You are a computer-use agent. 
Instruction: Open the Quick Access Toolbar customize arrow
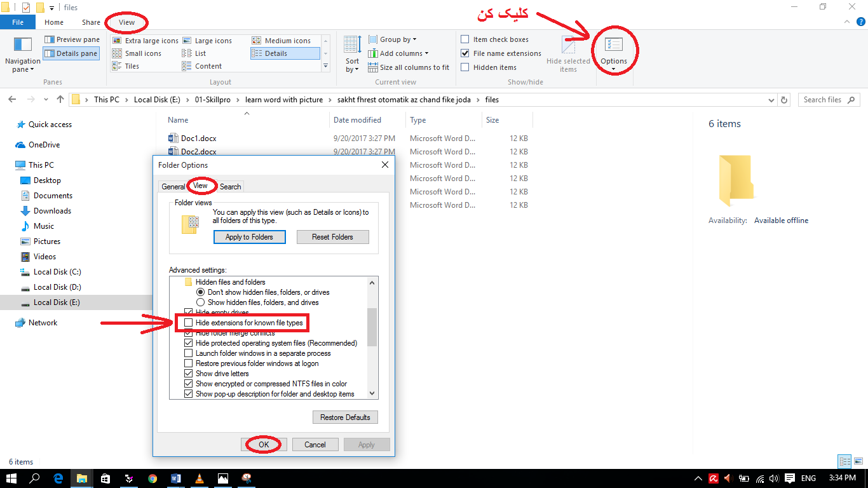[51, 8]
